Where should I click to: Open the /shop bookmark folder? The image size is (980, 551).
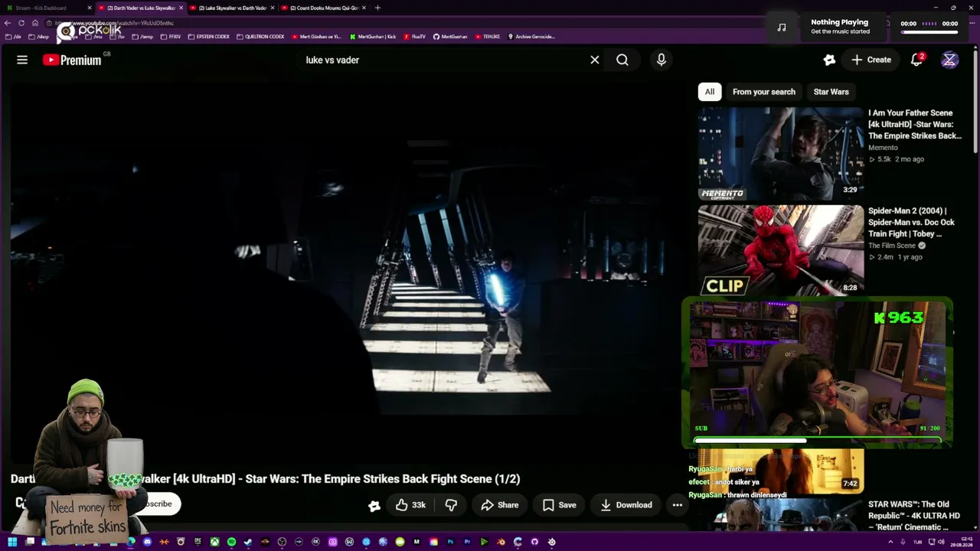(x=39, y=37)
